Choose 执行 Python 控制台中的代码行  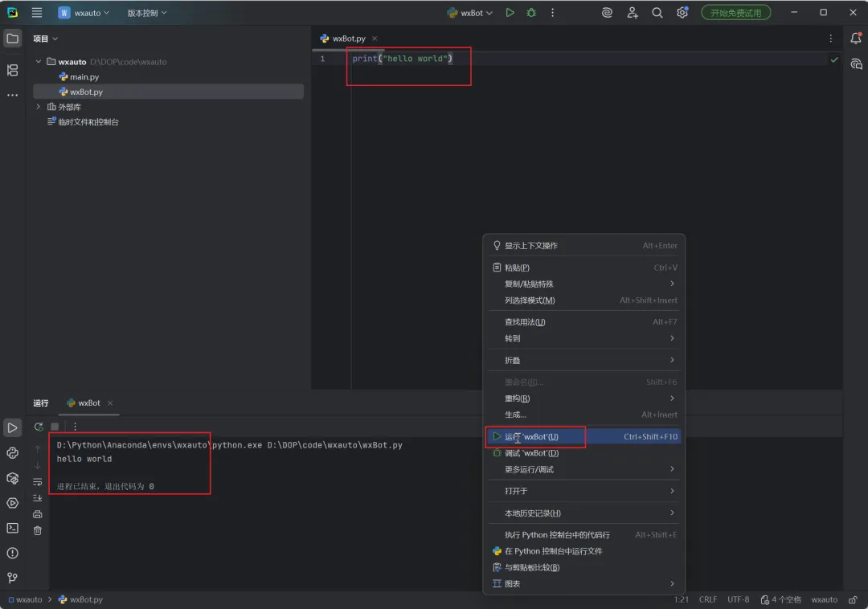click(x=584, y=535)
